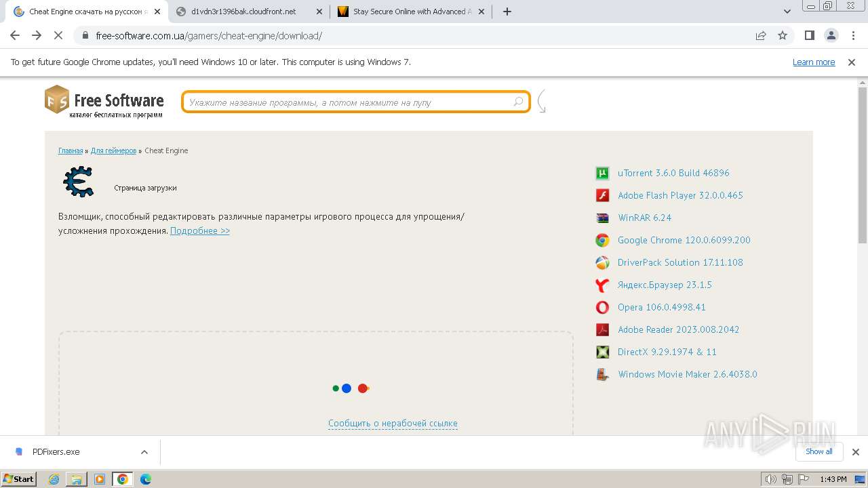
Task: Click the page vertical scrollbar
Action: [x=863, y=164]
